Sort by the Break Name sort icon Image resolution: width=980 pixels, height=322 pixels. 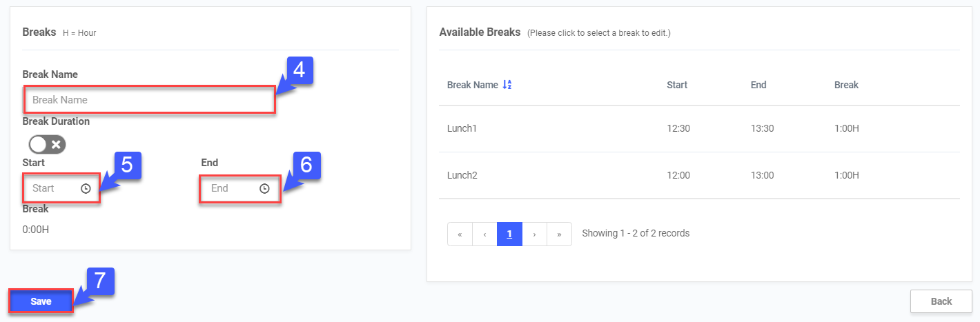[507, 85]
